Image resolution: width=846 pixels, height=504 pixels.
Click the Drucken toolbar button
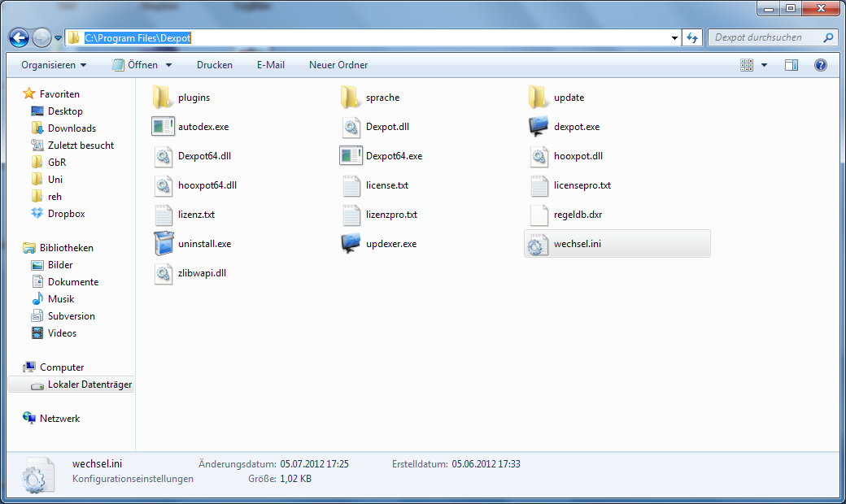[x=215, y=65]
